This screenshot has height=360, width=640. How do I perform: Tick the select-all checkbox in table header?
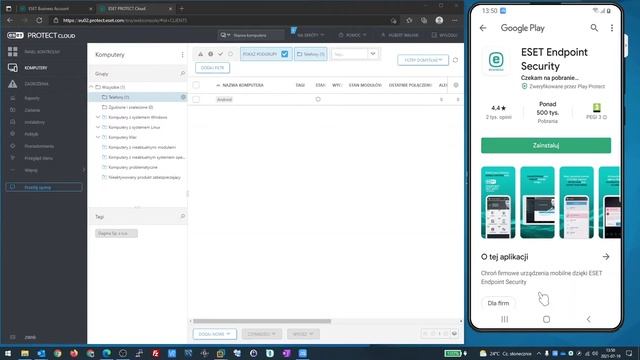pyautogui.click(x=196, y=85)
